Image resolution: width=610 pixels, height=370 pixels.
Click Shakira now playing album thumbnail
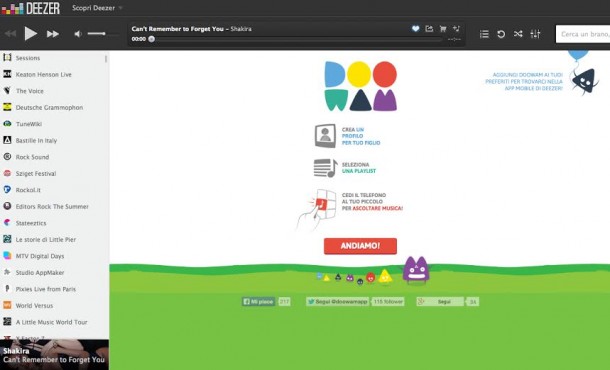[54, 354]
